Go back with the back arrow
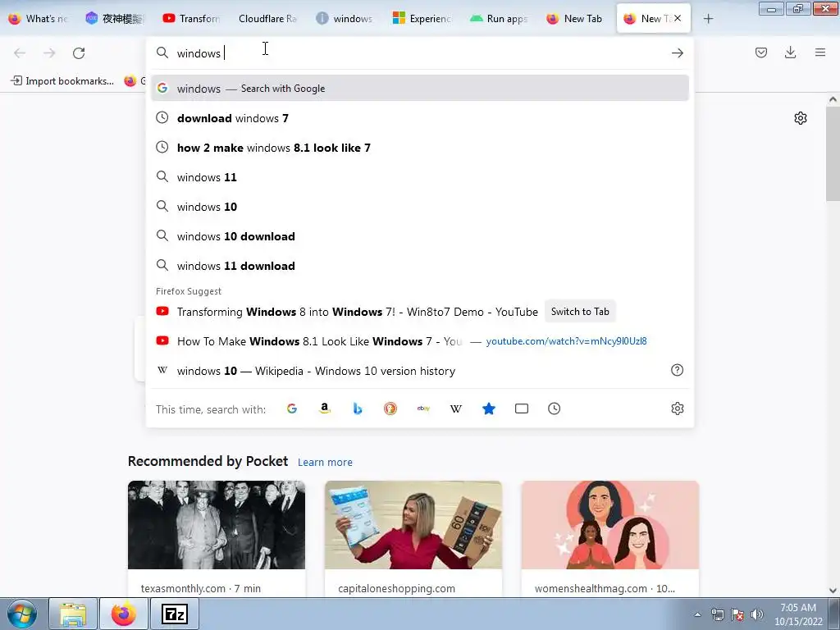Viewport: 840px width, 630px height. pyautogui.click(x=20, y=53)
